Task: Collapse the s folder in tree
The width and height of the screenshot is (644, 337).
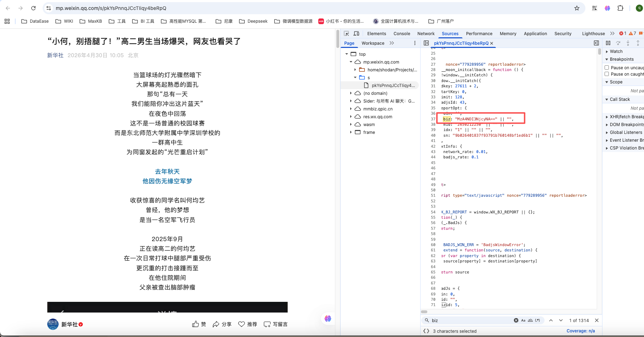Action: (355, 77)
